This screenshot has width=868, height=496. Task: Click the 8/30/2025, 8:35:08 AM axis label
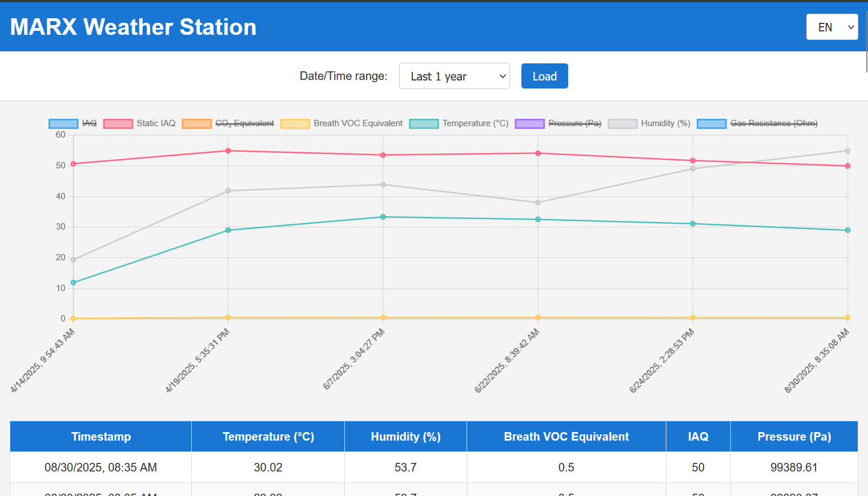pyautogui.click(x=817, y=361)
